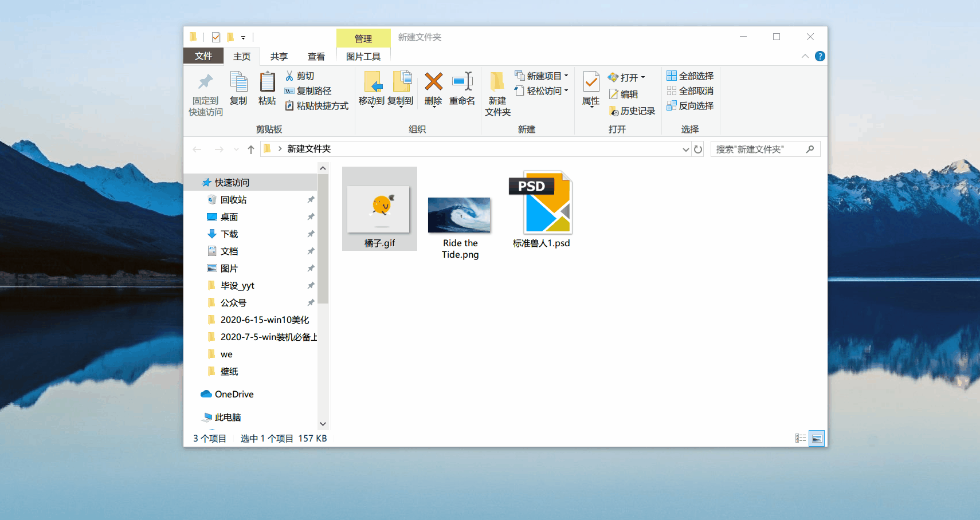Switch to the 查看 ribbon tab
Screen dimensions: 980x520
point(316,56)
